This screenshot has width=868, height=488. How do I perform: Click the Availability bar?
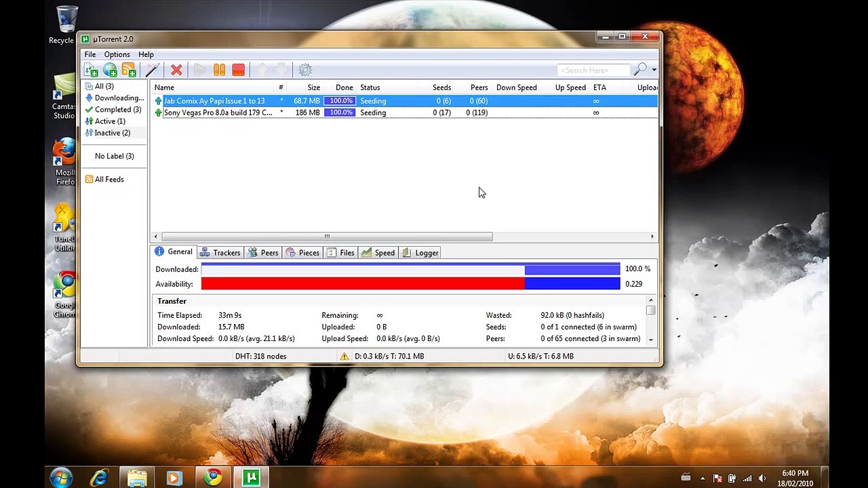(410, 284)
